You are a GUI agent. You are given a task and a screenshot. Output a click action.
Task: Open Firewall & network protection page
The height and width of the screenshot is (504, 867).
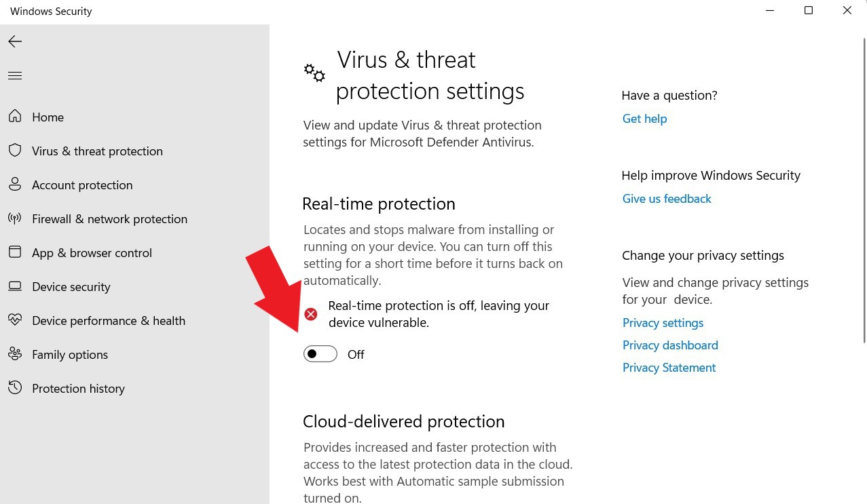pyautogui.click(x=109, y=219)
